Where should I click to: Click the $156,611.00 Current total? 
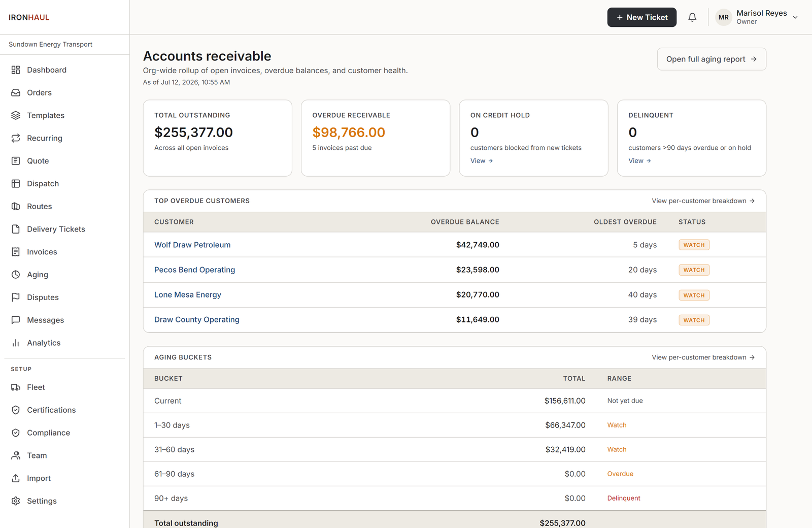point(565,401)
